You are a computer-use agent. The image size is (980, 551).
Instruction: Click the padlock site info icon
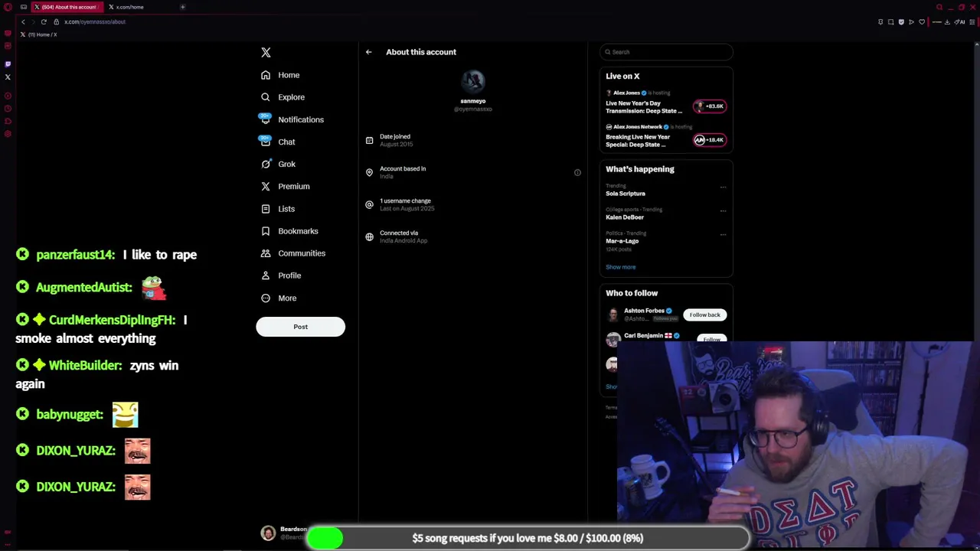click(57, 21)
